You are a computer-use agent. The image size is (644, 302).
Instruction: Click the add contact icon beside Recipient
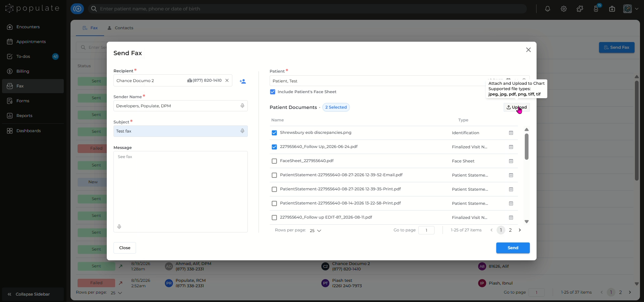tap(243, 81)
